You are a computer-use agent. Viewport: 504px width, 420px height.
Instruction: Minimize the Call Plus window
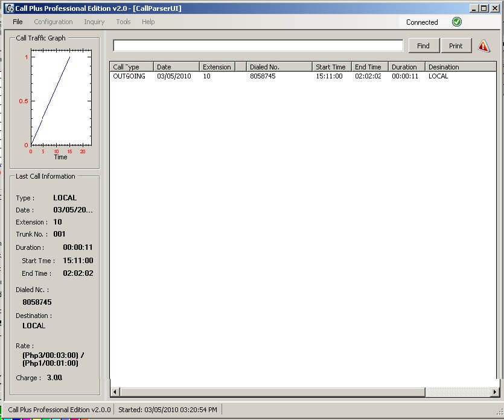(474, 8)
